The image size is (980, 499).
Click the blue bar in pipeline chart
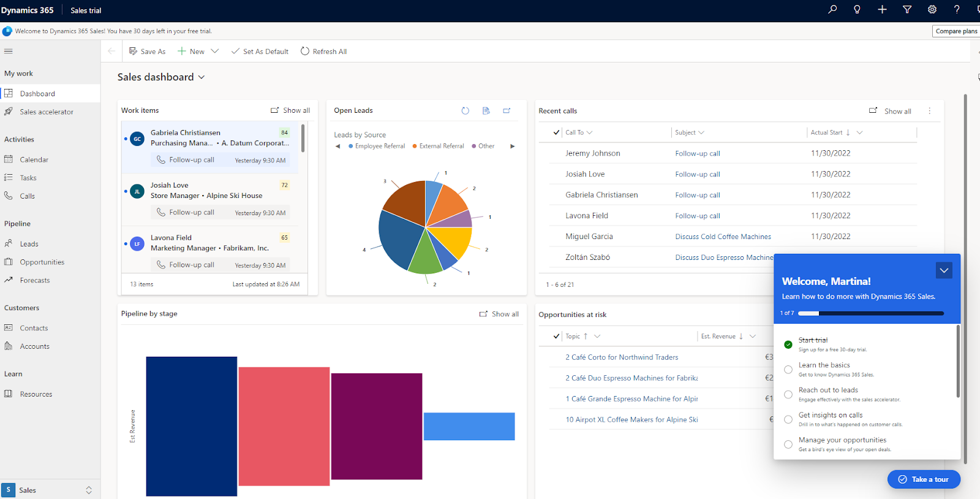point(469,427)
